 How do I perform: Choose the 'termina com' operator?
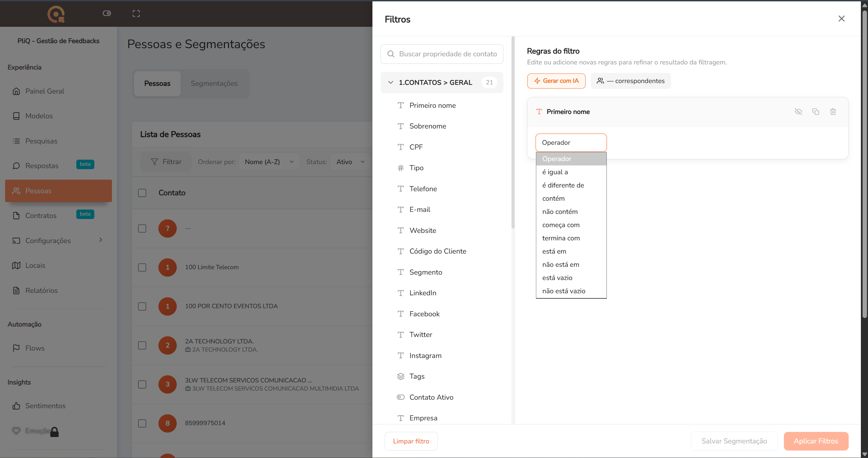tap(571, 238)
